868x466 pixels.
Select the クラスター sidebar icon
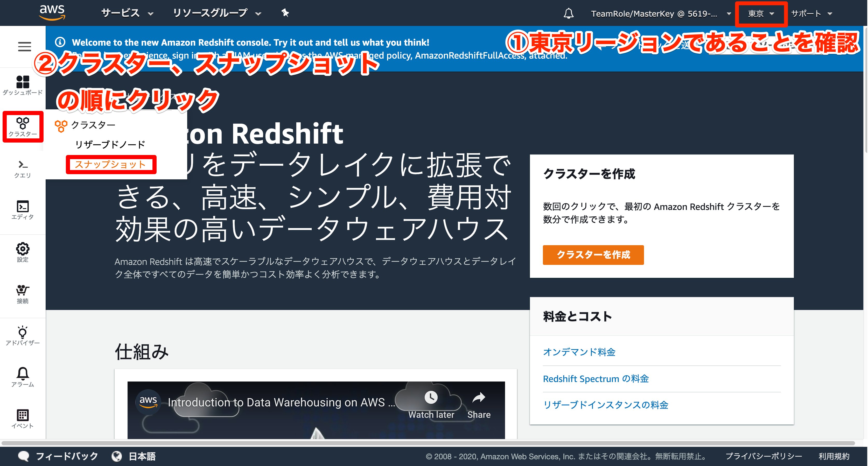point(23,127)
